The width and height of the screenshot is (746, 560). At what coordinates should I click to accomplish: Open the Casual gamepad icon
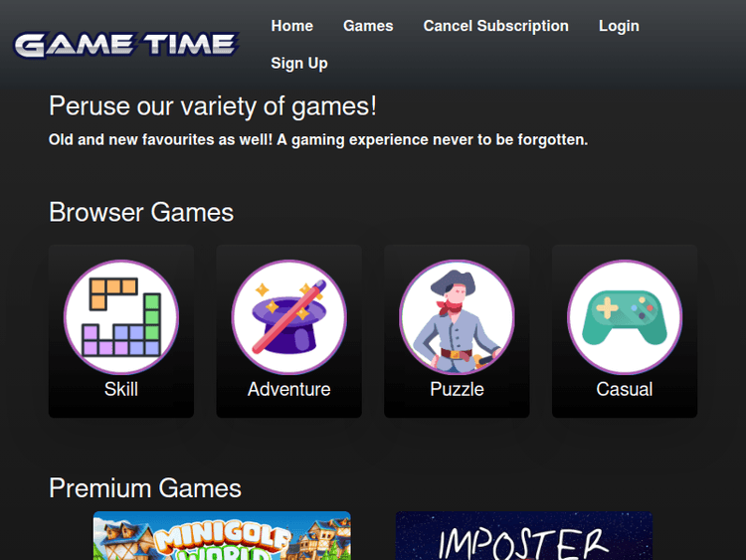coord(625,317)
